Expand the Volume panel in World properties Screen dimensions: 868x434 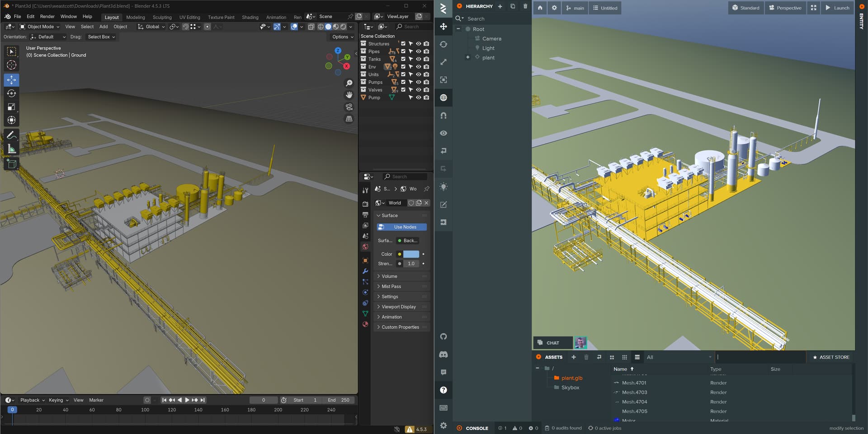point(389,276)
